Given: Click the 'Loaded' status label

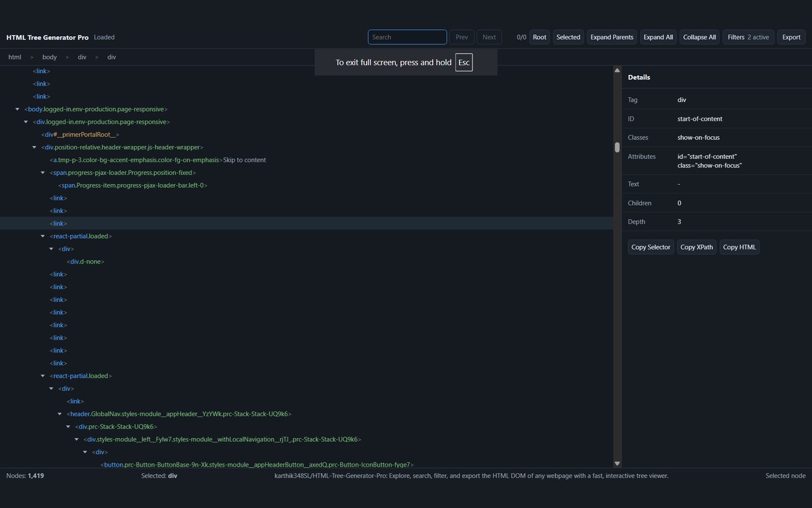Looking at the screenshot, I should coord(104,37).
